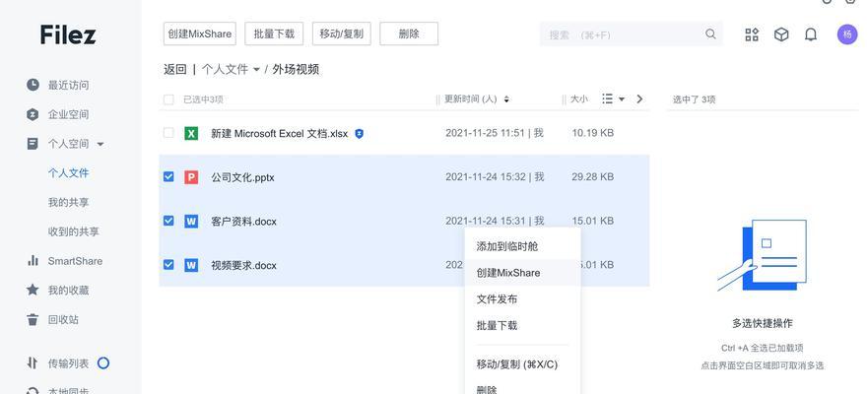The width and height of the screenshot is (868, 394).
Task: Sort by 更新时间 sort arrows
Action: click(506, 99)
